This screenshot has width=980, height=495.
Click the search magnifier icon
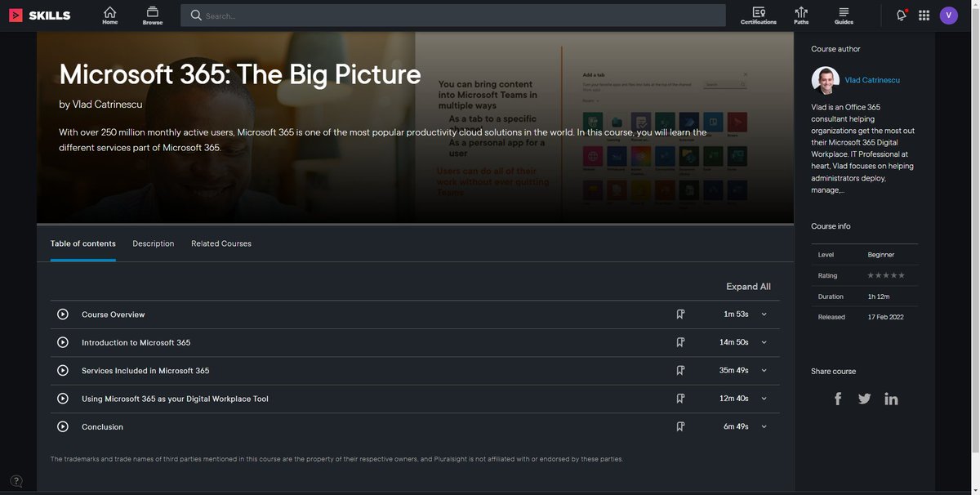click(196, 16)
